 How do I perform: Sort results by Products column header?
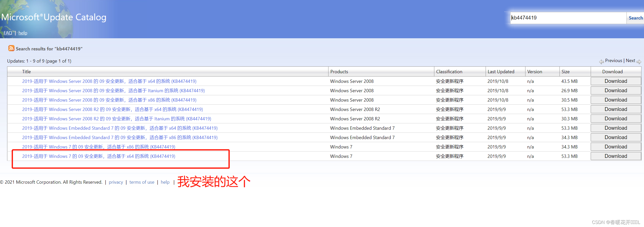pos(339,72)
